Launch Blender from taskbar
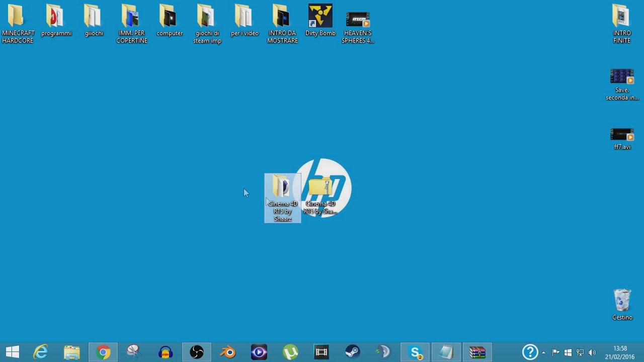The width and height of the screenshot is (644, 362). tap(228, 352)
